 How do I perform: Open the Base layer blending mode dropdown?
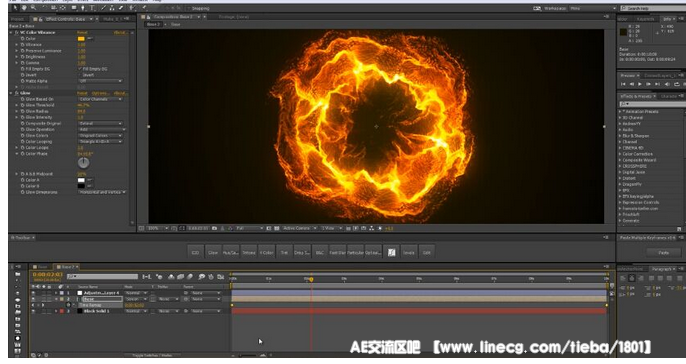[136, 299]
